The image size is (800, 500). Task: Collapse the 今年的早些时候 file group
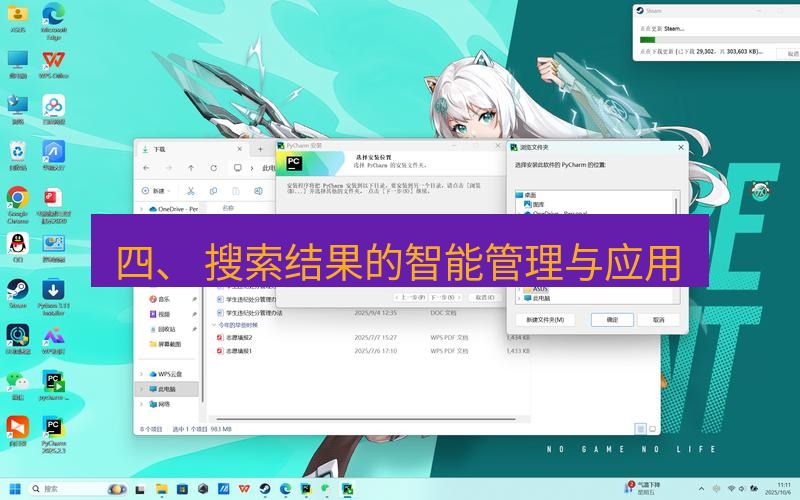(214, 325)
